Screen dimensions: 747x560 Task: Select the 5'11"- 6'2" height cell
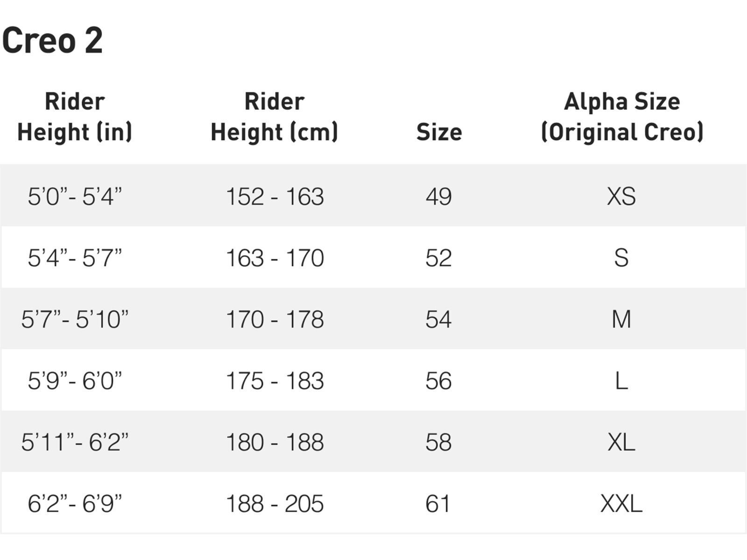click(x=75, y=442)
